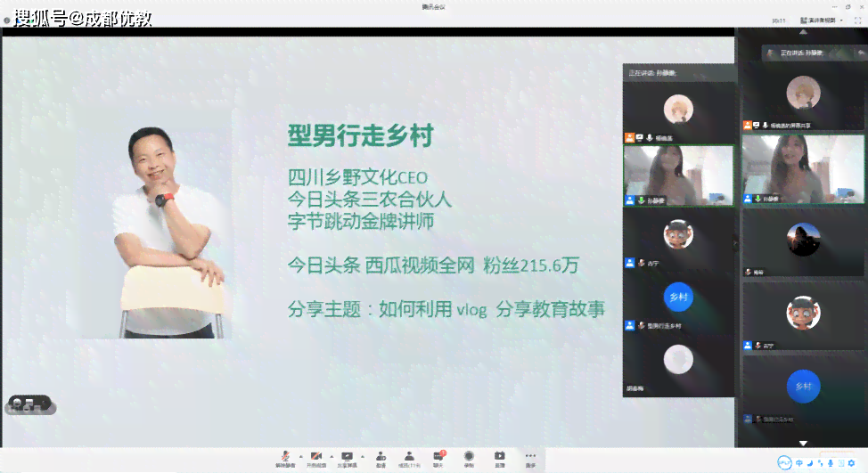Viewport: 868px width, 473px height.
Task: Click the collapse arrow on speaking banner
Action: [861, 53]
